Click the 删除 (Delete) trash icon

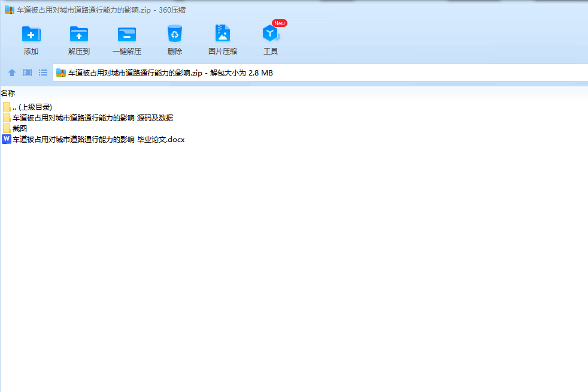175,34
